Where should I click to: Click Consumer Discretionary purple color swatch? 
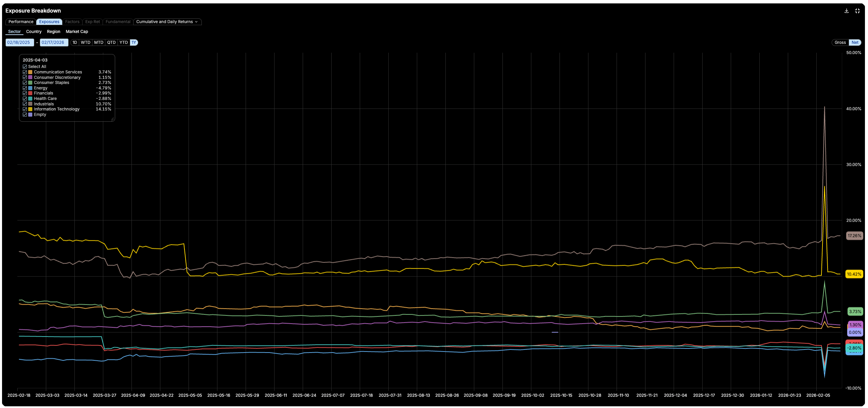30,78
